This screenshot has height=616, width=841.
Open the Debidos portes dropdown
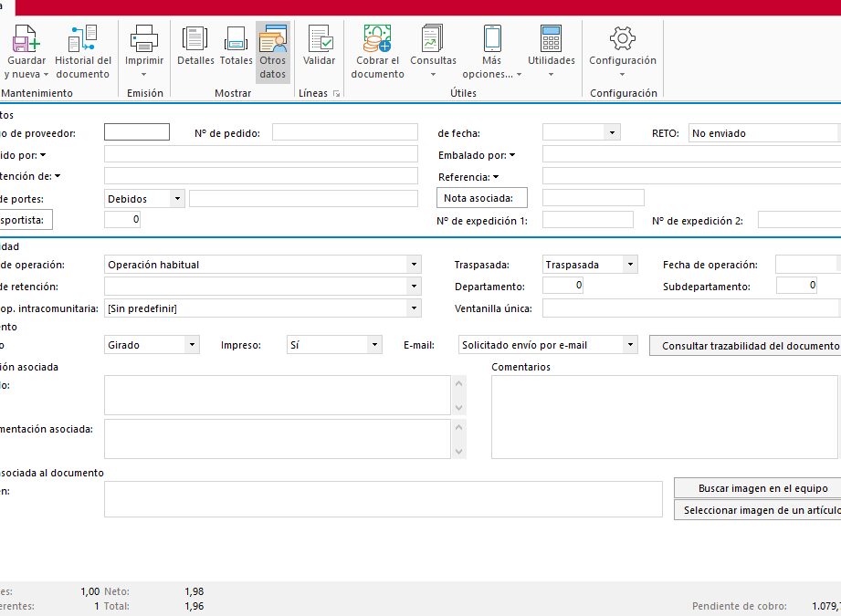[177, 198]
